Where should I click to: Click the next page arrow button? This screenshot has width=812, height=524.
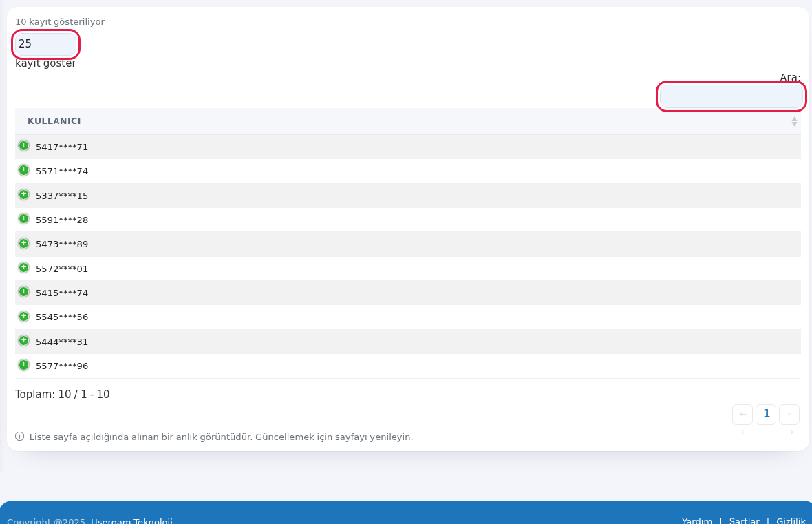(789, 414)
